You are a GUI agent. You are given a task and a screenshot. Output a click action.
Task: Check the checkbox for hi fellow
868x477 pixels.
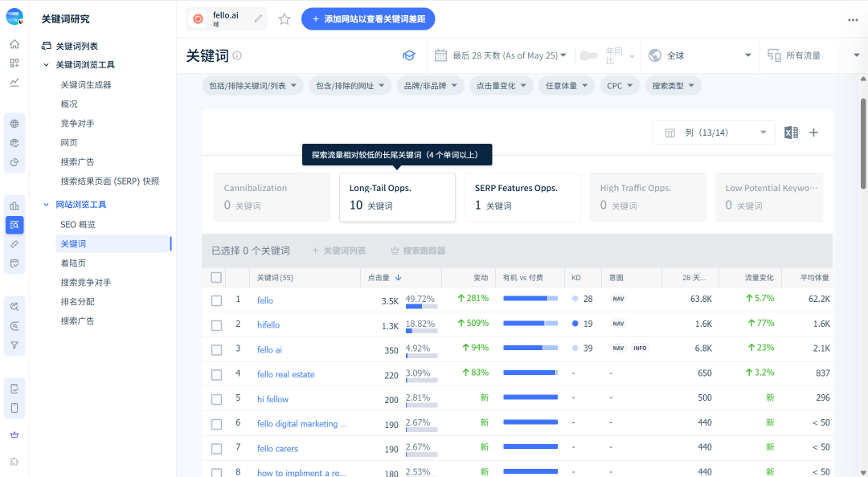(x=216, y=399)
